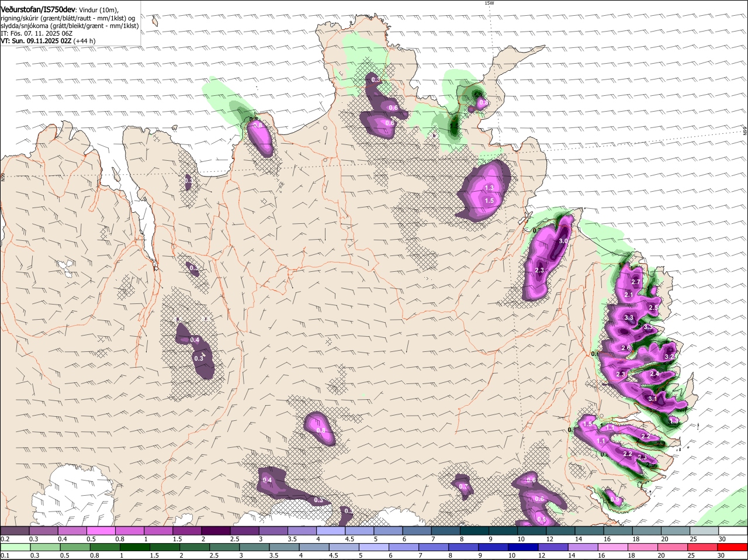Image resolution: width=748 pixels, height=560 pixels.
Task: Click the map title 'Veðurstofan/IS750dev'
Action: pyautogui.click(x=38, y=10)
